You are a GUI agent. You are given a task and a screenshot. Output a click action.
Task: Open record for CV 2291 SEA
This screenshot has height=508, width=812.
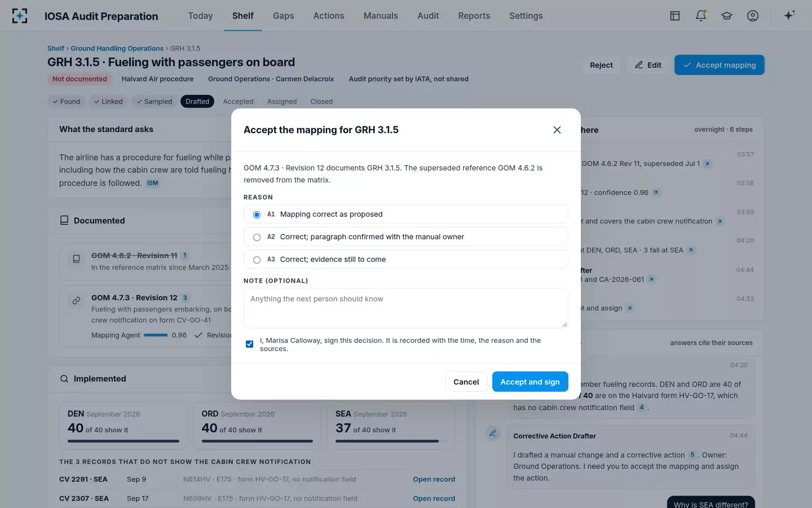[434, 479]
